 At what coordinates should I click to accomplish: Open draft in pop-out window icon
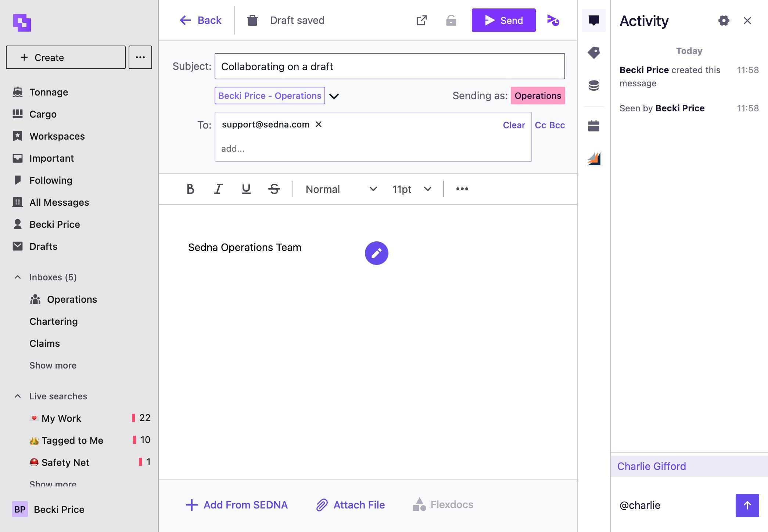pos(422,20)
